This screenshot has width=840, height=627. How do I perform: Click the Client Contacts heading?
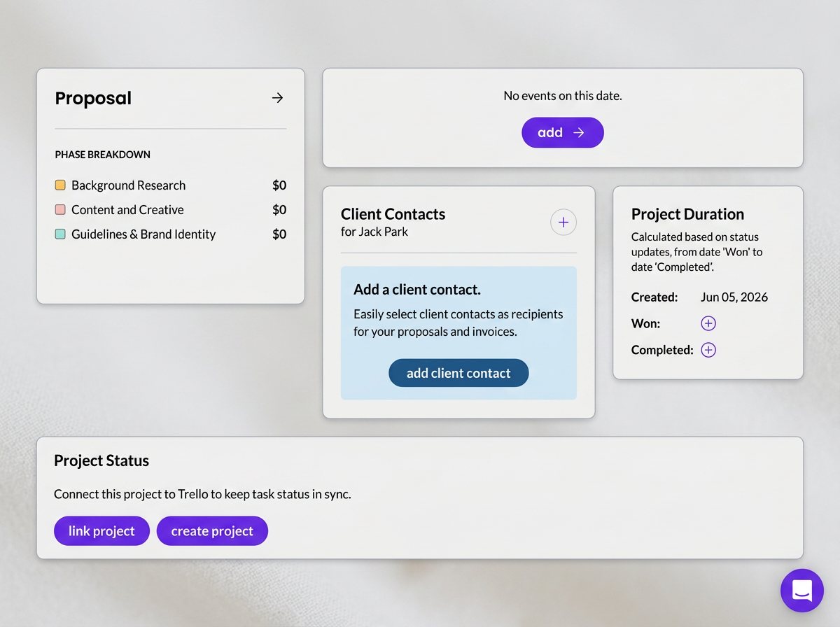393,214
